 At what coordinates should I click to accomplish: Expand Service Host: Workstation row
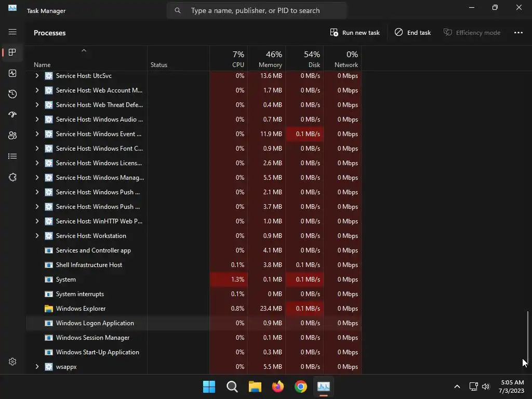(37, 236)
